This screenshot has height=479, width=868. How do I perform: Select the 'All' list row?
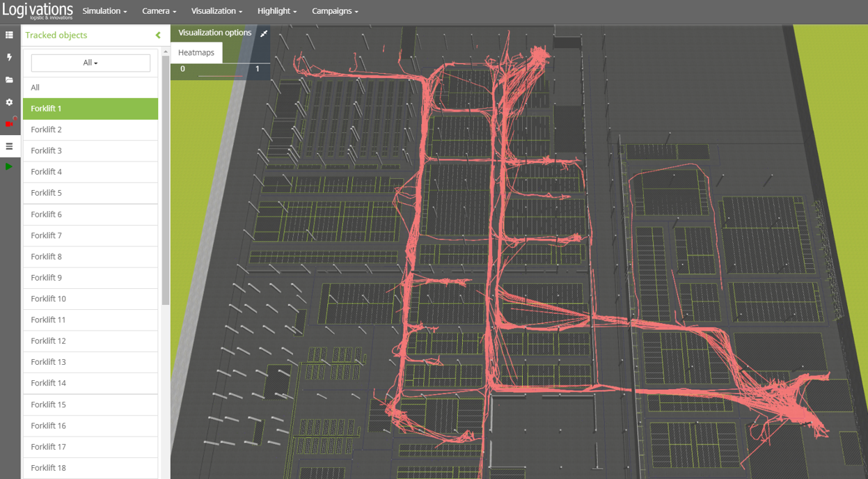(x=90, y=88)
